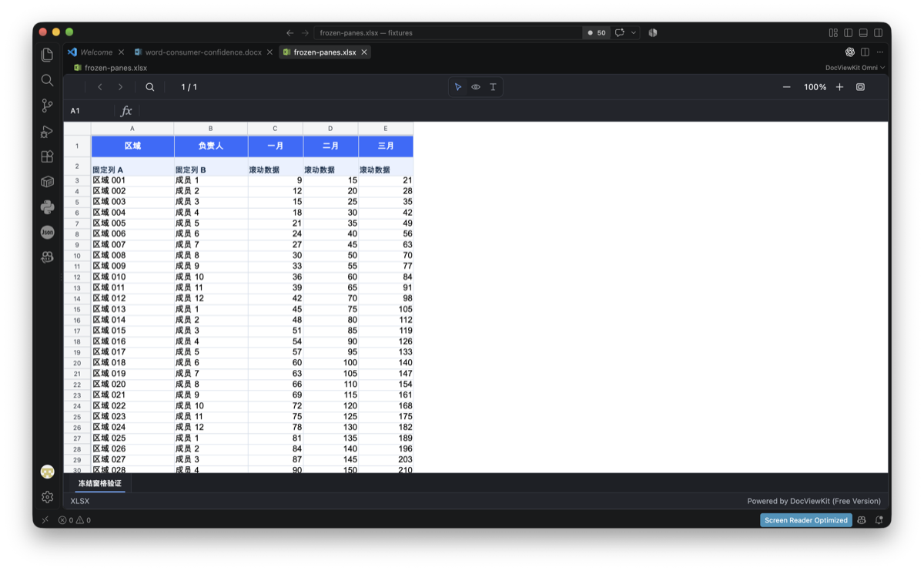Switch to the Welcome tab
Image resolution: width=924 pixels, height=571 pixels.
click(96, 52)
